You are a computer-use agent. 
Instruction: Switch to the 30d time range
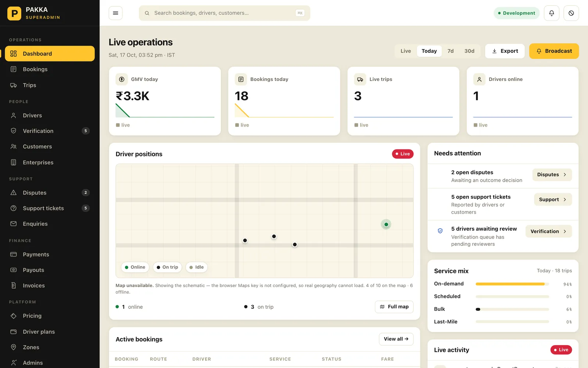469,51
